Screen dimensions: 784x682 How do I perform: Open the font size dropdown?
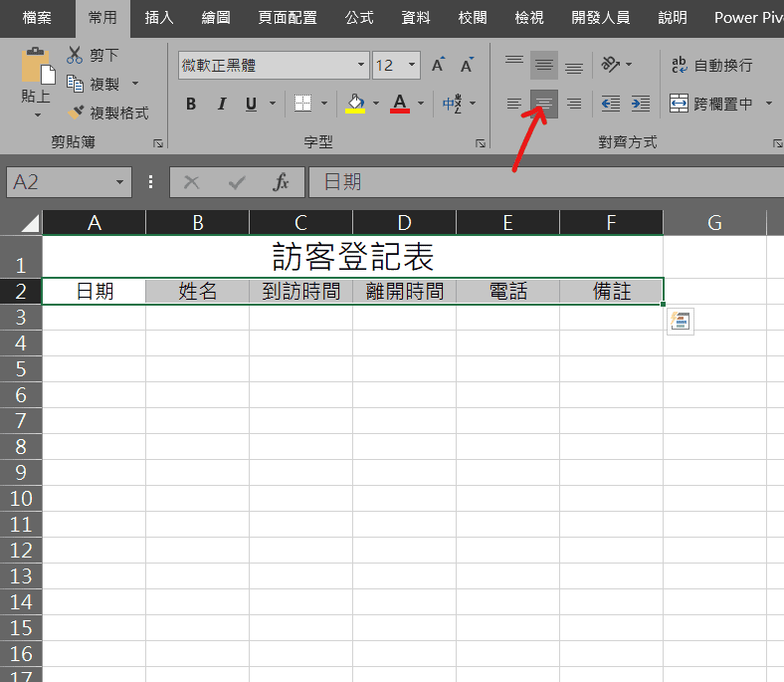(412, 65)
